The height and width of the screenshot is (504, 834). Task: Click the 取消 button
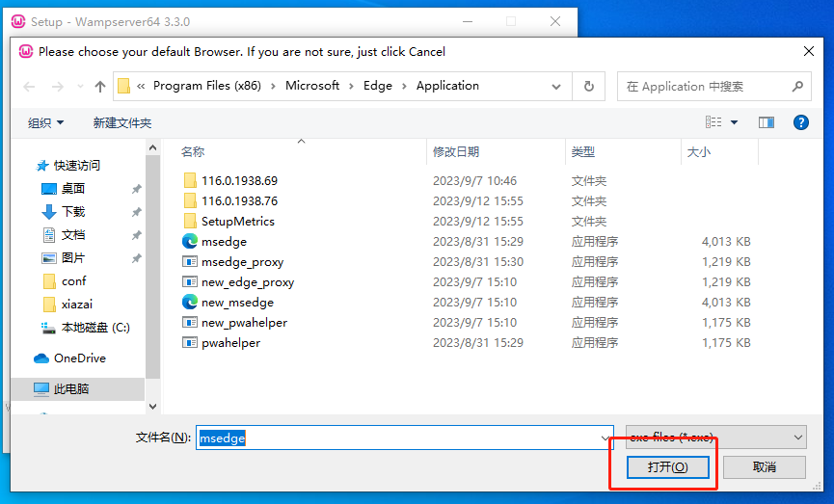(765, 467)
